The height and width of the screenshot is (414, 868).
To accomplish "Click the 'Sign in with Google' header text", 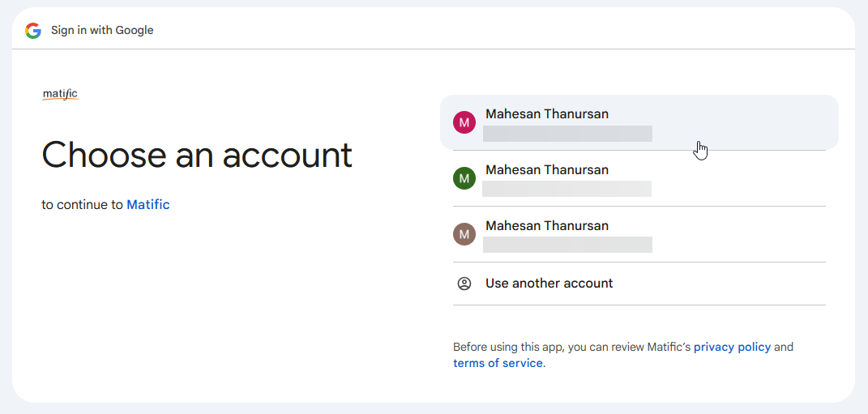I will pos(102,31).
